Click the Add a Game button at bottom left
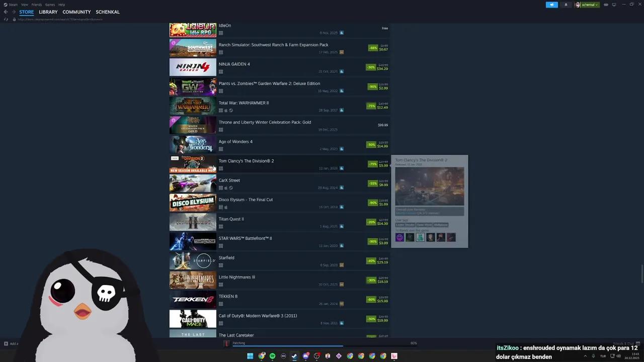Screen dimensions: 644x362 (11, 344)
